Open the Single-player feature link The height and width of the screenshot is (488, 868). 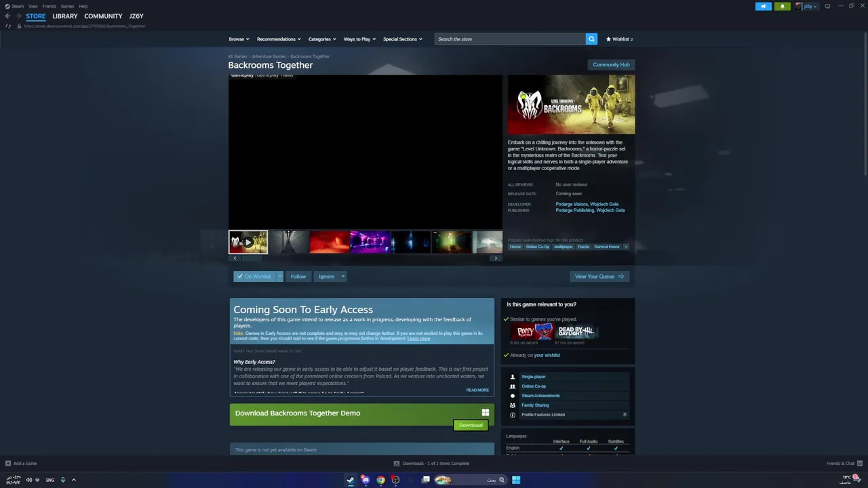534,377
